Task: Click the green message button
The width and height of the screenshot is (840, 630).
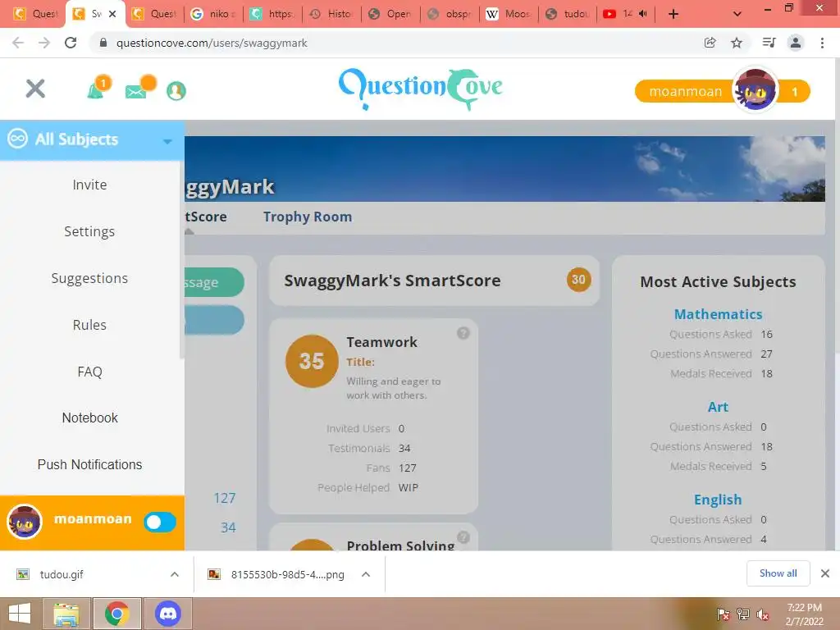Action: (x=214, y=282)
